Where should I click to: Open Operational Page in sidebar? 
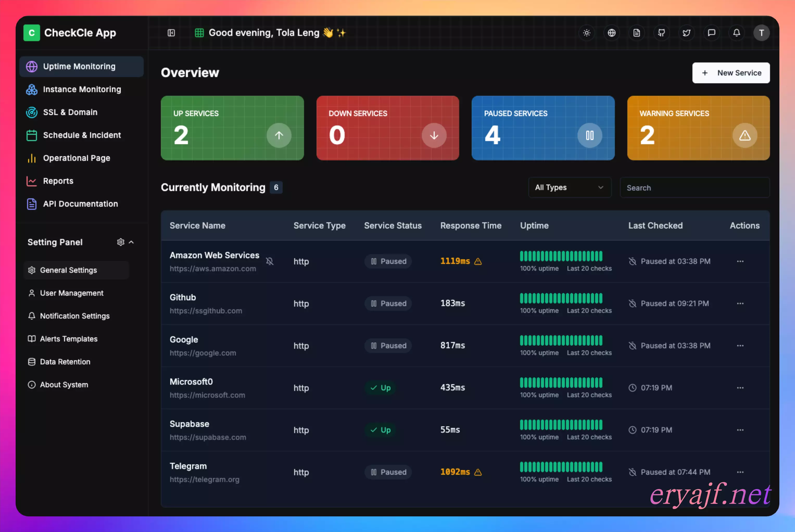[81, 158]
